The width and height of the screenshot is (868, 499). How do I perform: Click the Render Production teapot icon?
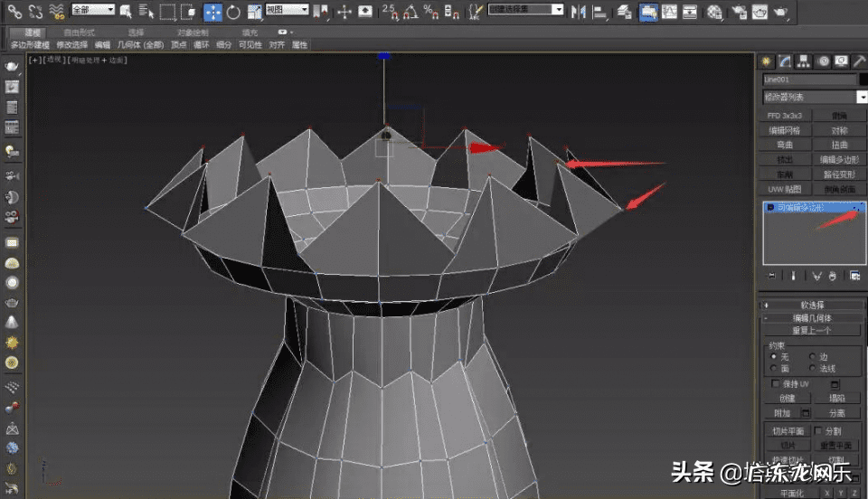click(780, 12)
